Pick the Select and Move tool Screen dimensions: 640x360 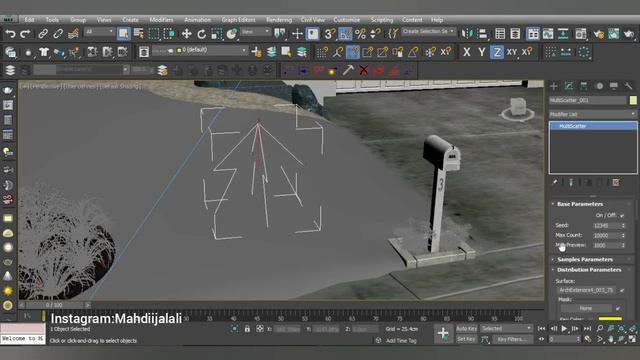pyautogui.click(x=187, y=33)
